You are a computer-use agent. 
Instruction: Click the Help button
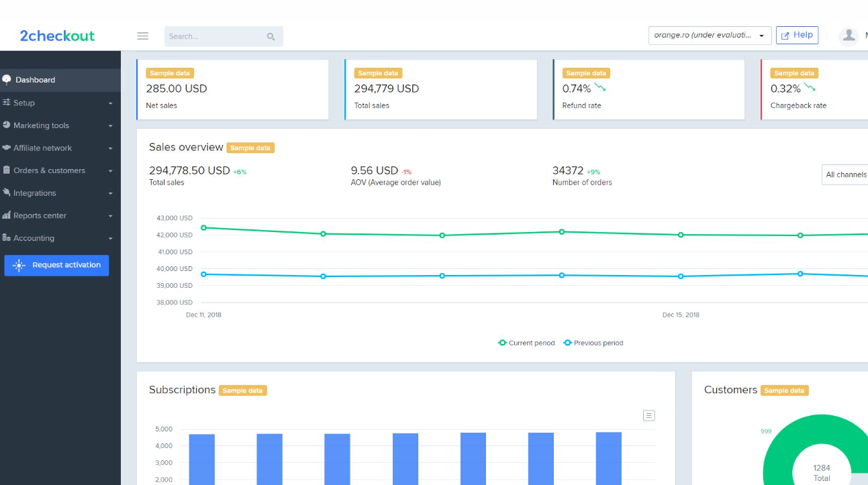click(x=797, y=35)
